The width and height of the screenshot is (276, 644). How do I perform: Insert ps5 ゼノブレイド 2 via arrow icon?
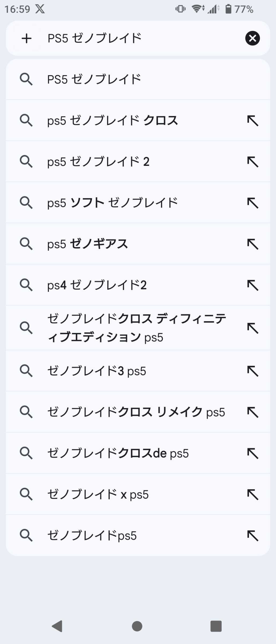point(253,162)
